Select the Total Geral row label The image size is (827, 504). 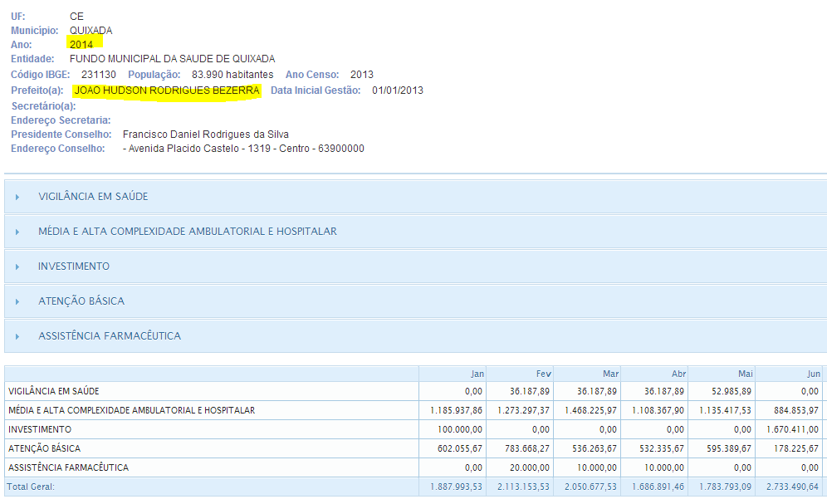point(31,487)
